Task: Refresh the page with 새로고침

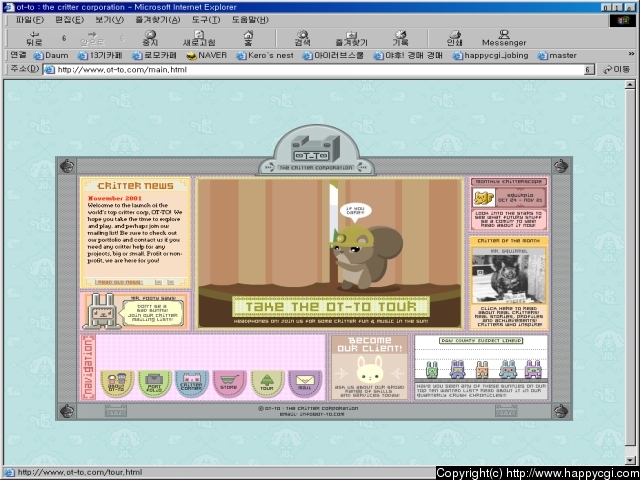Action: point(199,38)
